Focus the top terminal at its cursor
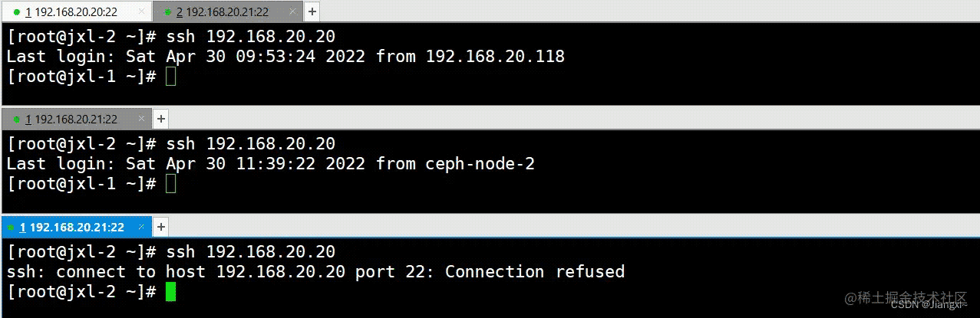The image size is (980, 318). (x=170, y=77)
